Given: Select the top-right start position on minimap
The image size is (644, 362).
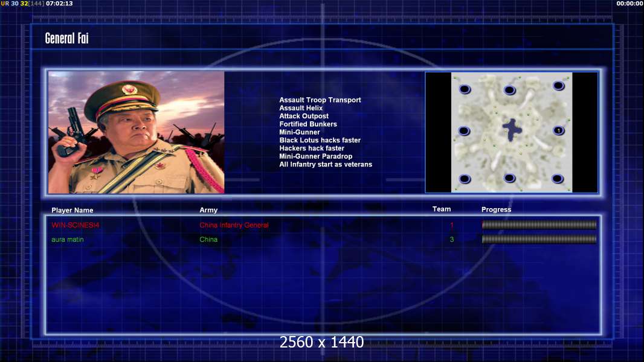Looking at the screenshot, I should click(558, 86).
